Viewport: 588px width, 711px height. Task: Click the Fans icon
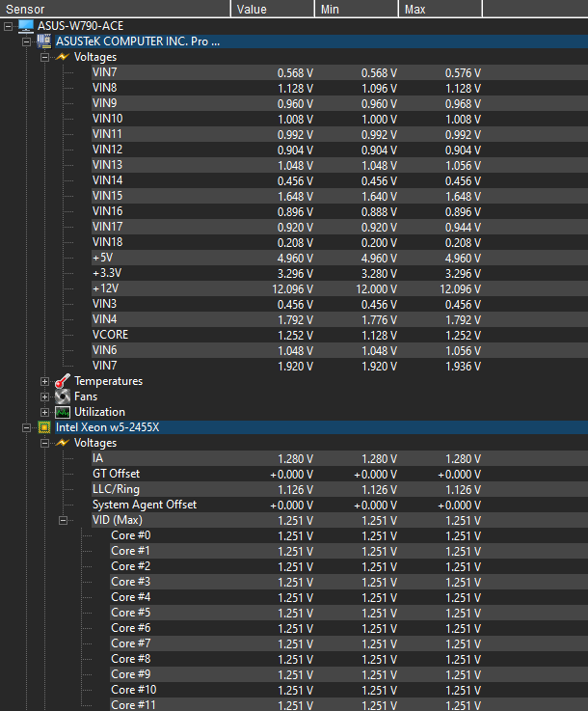(x=63, y=397)
